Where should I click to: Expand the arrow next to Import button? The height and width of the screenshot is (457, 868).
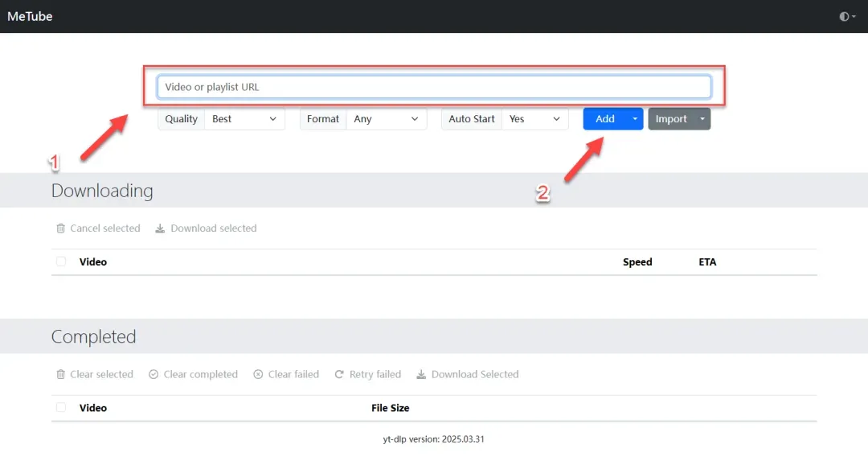(702, 119)
